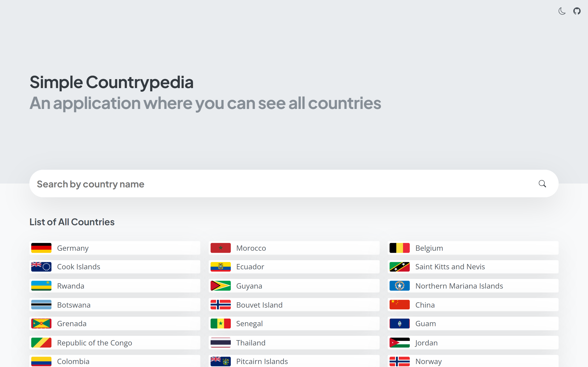Click the Guam flag thumbnail

click(399, 323)
